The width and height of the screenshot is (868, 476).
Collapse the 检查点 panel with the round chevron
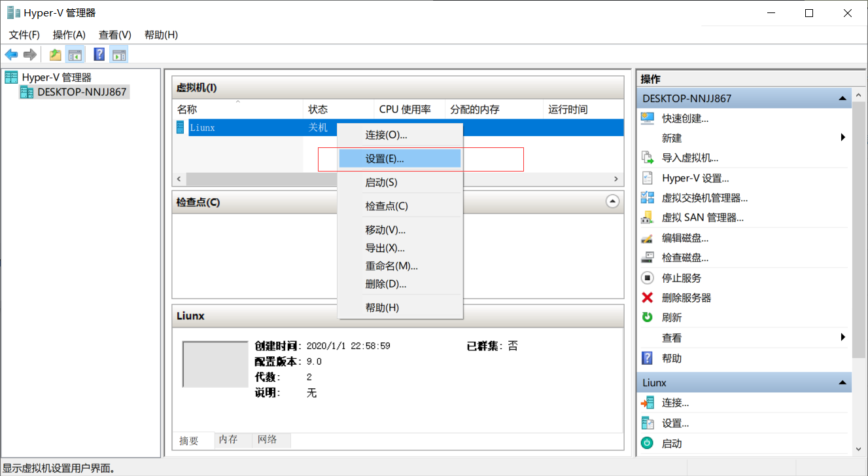612,202
